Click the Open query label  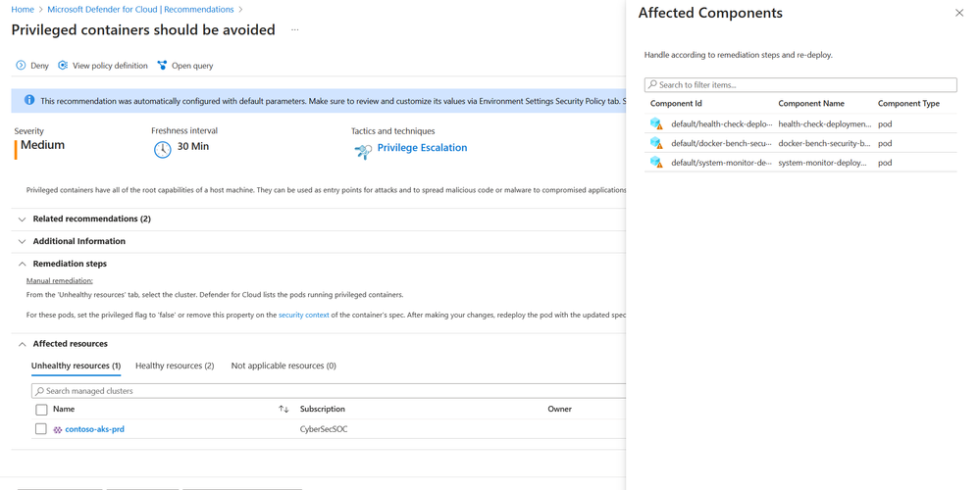coord(192,66)
